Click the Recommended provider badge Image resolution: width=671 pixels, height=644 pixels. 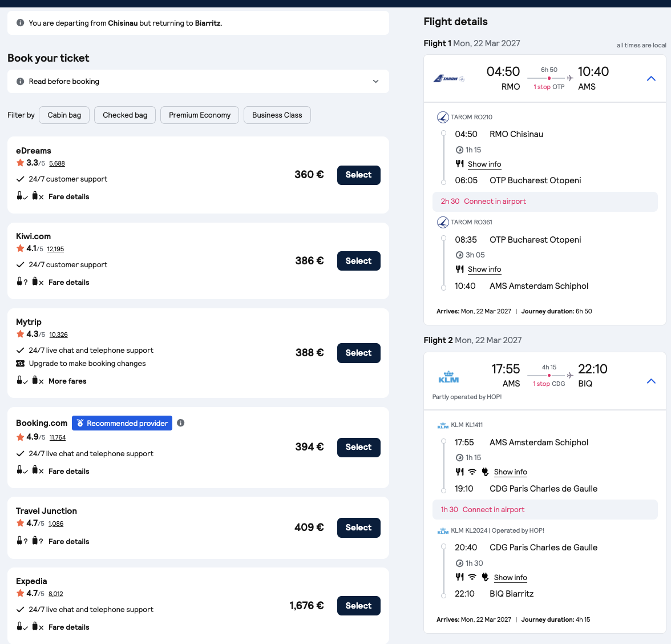(x=122, y=424)
